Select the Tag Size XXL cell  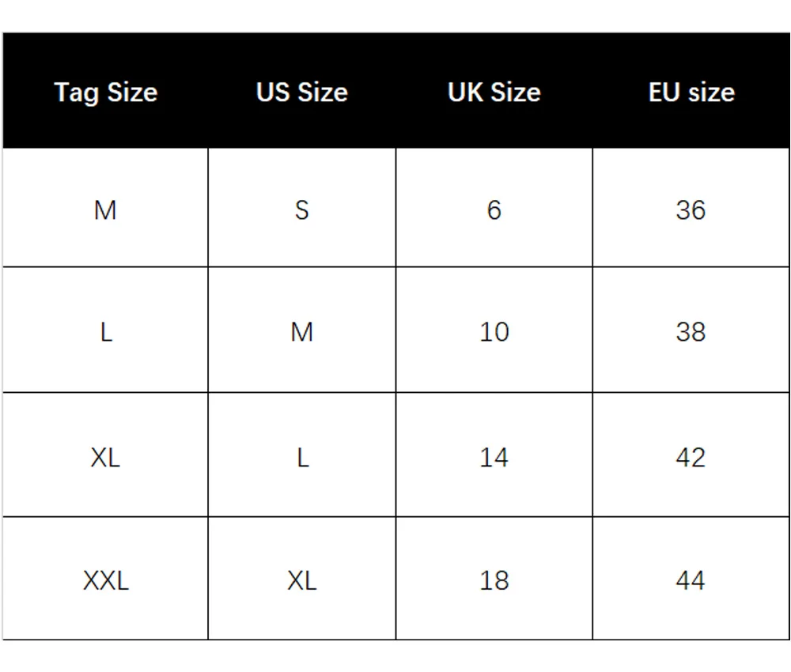105,578
